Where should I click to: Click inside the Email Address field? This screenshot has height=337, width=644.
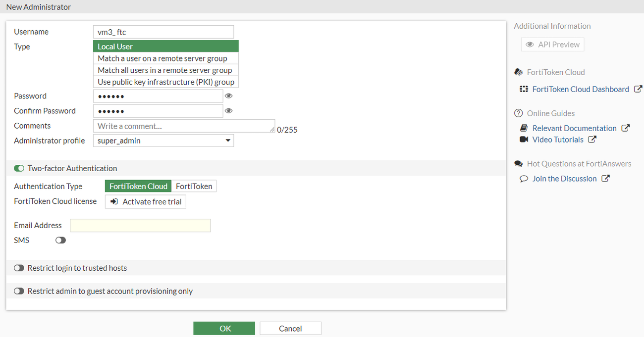point(140,225)
